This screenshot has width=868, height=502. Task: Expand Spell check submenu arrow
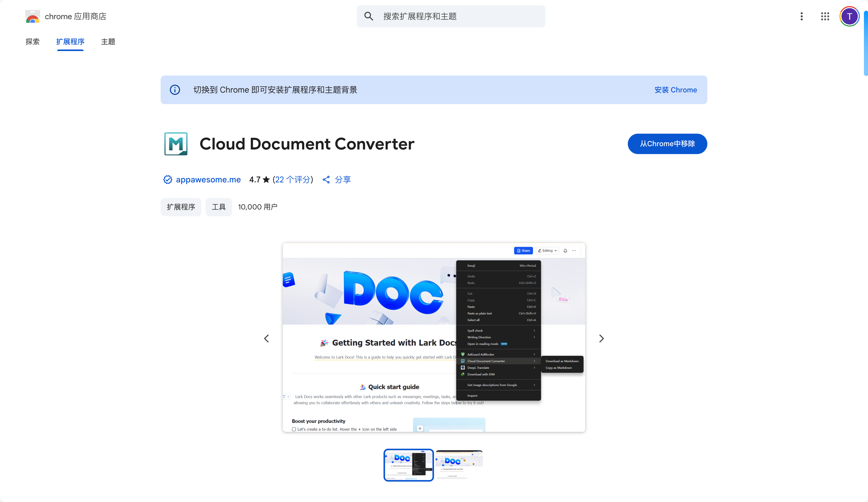[x=534, y=330]
